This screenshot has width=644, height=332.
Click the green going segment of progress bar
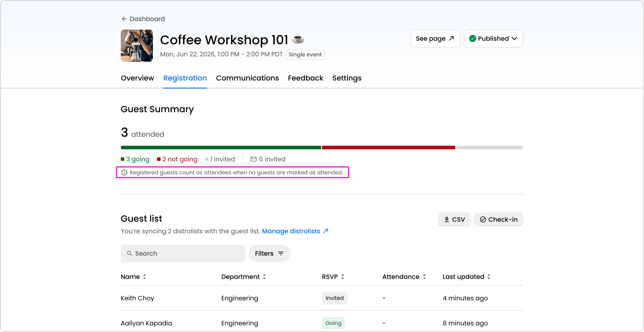[x=220, y=148]
